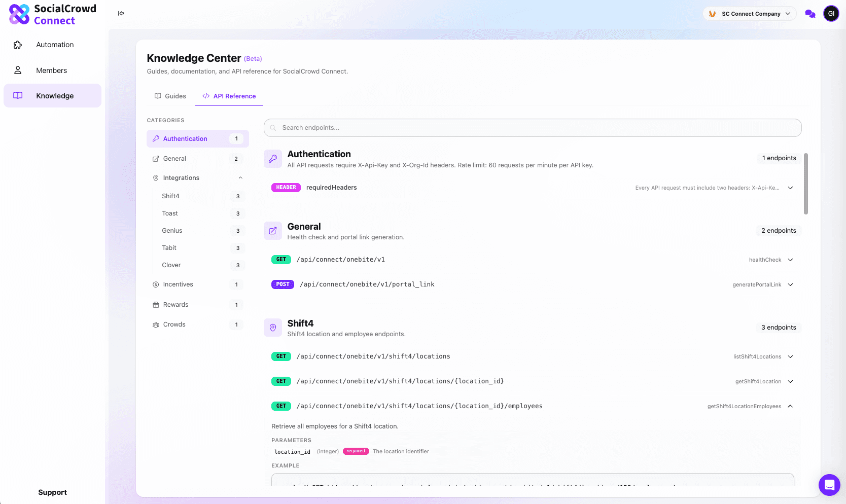Click the /api/connect/onebite/v1/portal_link path
846x504 pixels.
coord(367,284)
